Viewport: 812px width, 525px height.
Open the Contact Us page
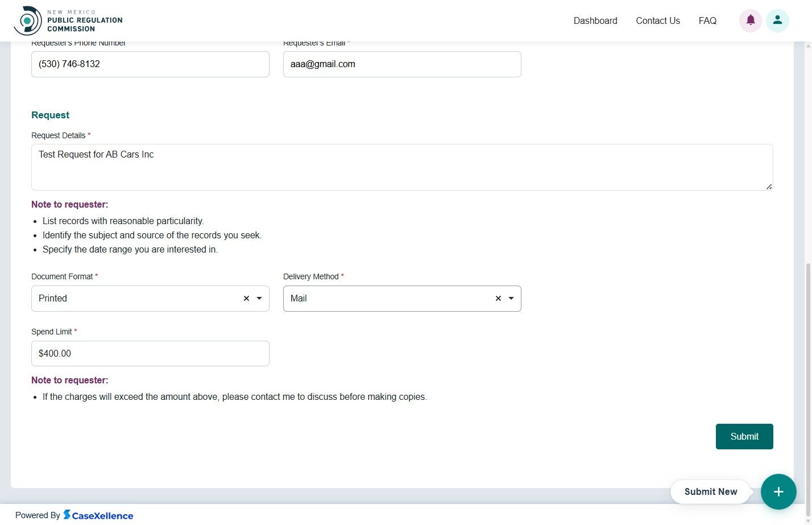click(657, 20)
